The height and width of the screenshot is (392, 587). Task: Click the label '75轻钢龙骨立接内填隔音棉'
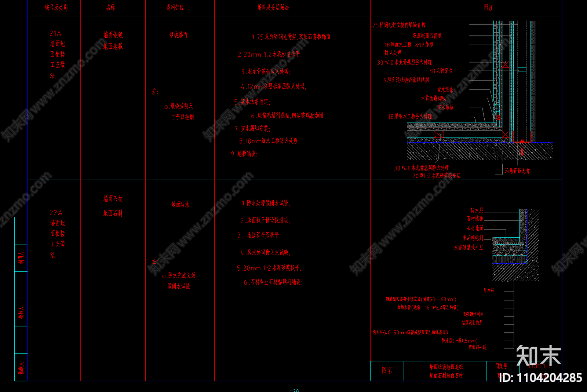[x=399, y=25]
